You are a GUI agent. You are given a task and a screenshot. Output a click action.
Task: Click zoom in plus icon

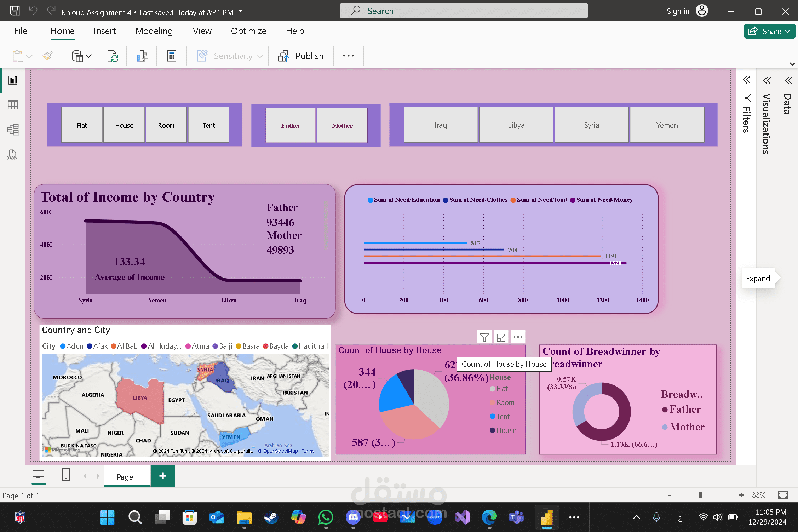(x=741, y=495)
